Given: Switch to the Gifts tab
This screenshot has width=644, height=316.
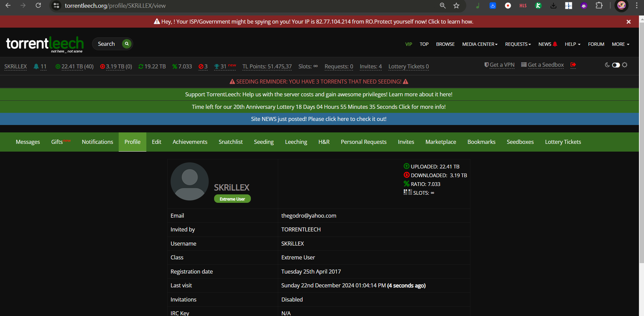Looking at the screenshot, I should pos(61,142).
